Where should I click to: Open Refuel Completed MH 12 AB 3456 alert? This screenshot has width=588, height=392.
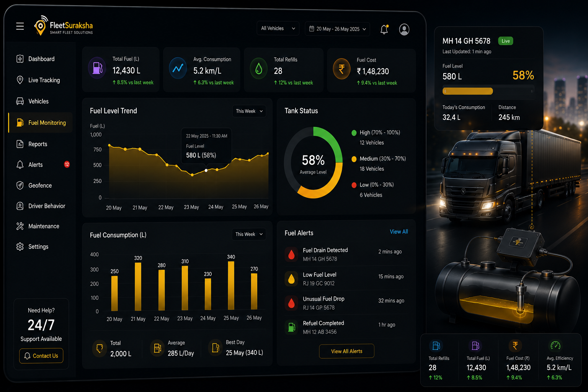tap(346, 327)
